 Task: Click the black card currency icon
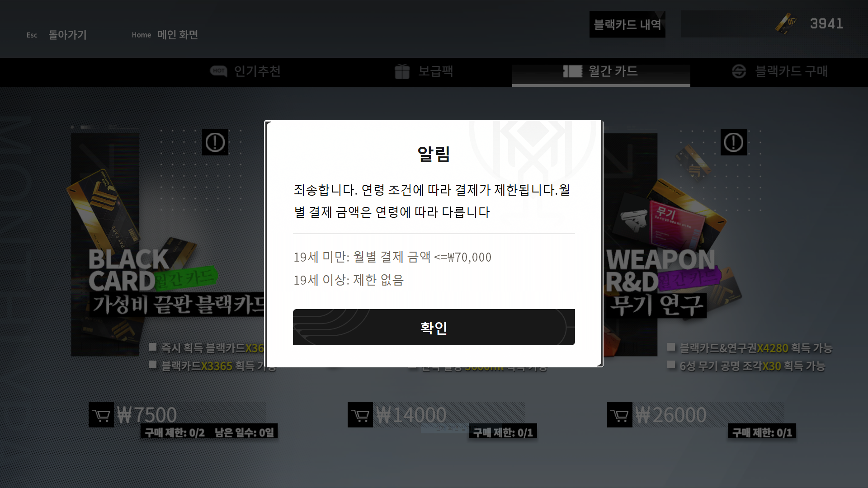(786, 23)
